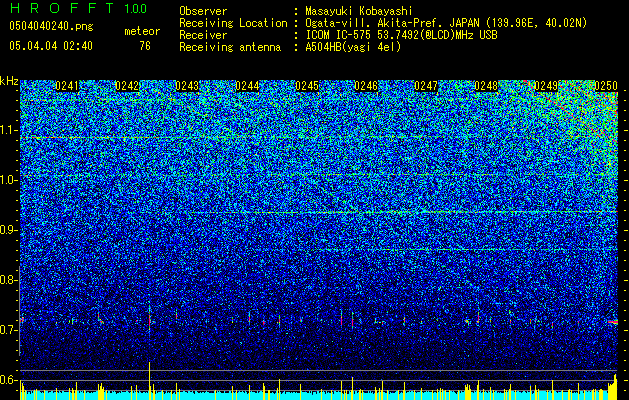Click the kHz axis unit label
Image resolution: width=629 pixels, height=400 pixels.
pyautogui.click(x=9, y=81)
